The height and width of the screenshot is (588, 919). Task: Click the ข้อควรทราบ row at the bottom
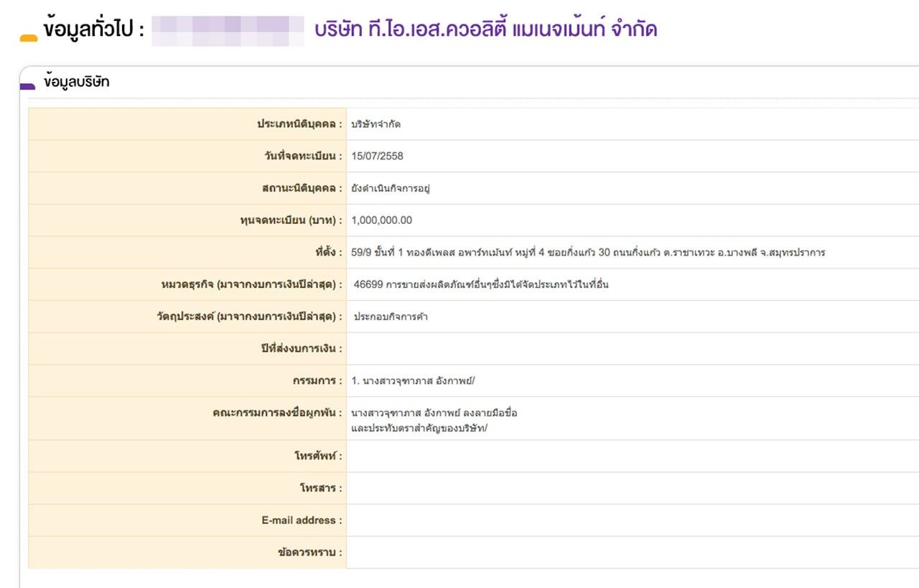[503, 551]
